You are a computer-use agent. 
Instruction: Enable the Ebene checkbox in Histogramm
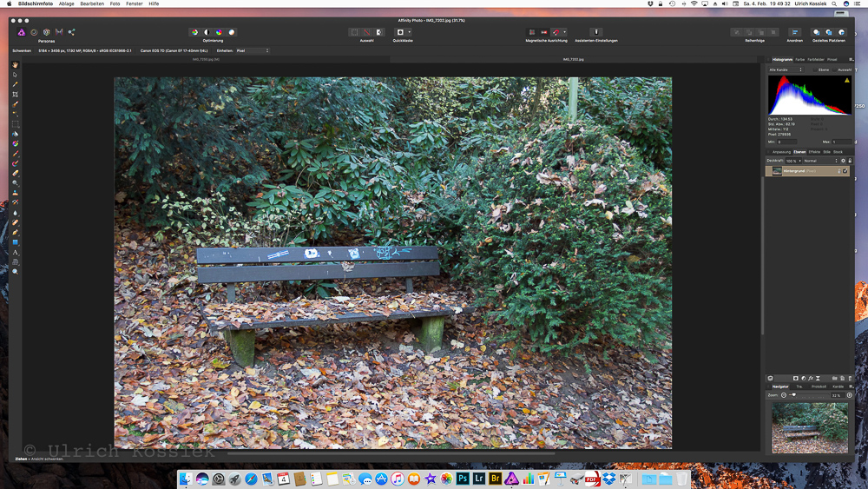coord(815,69)
